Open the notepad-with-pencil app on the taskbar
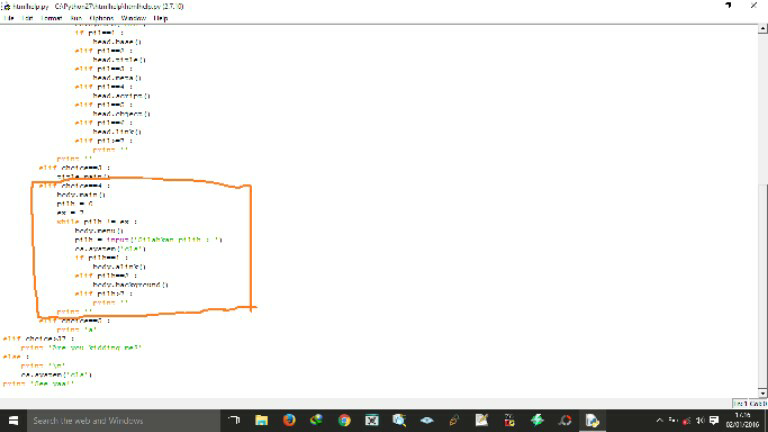768x432 pixels. (x=482, y=420)
